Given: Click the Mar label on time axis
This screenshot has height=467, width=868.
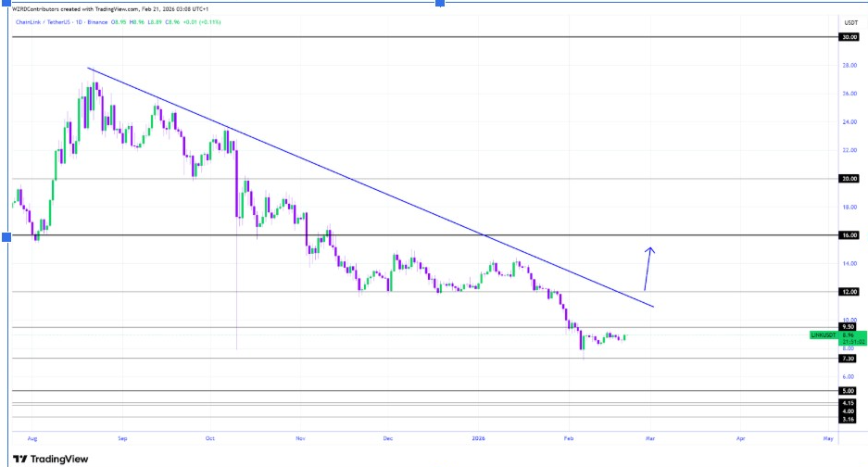Looking at the screenshot, I should [650, 438].
